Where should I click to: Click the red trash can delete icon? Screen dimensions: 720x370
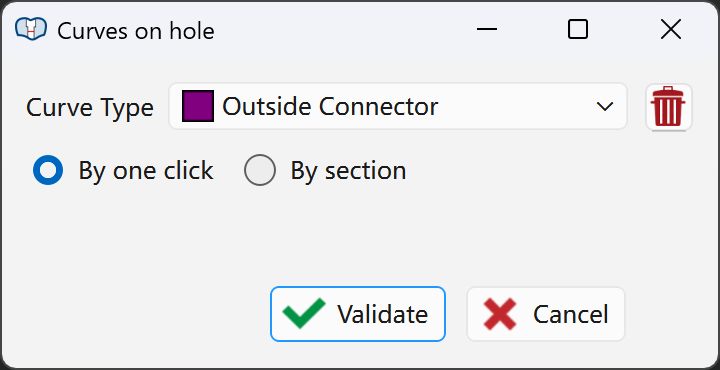(x=668, y=107)
